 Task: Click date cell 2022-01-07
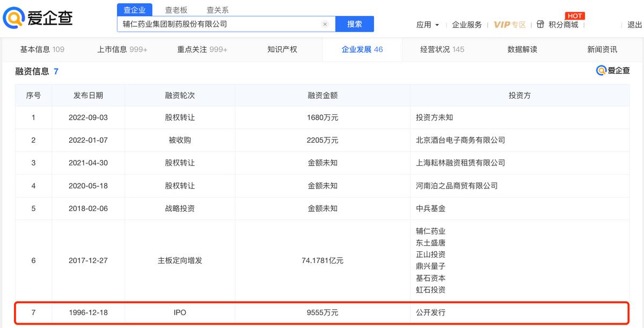pos(88,140)
